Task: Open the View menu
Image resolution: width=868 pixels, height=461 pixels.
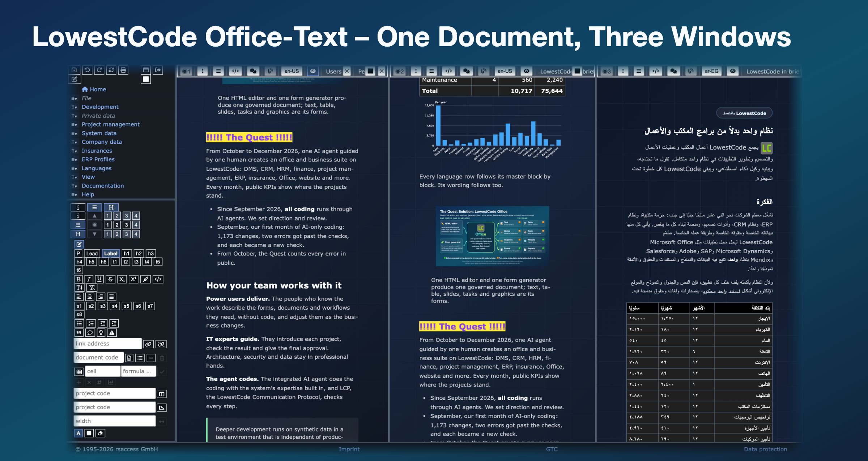Action: pyautogui.click(x=88, y=177)
